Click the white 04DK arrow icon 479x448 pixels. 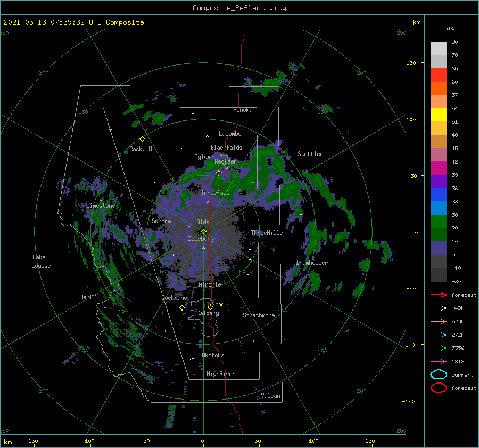(439, 308)
